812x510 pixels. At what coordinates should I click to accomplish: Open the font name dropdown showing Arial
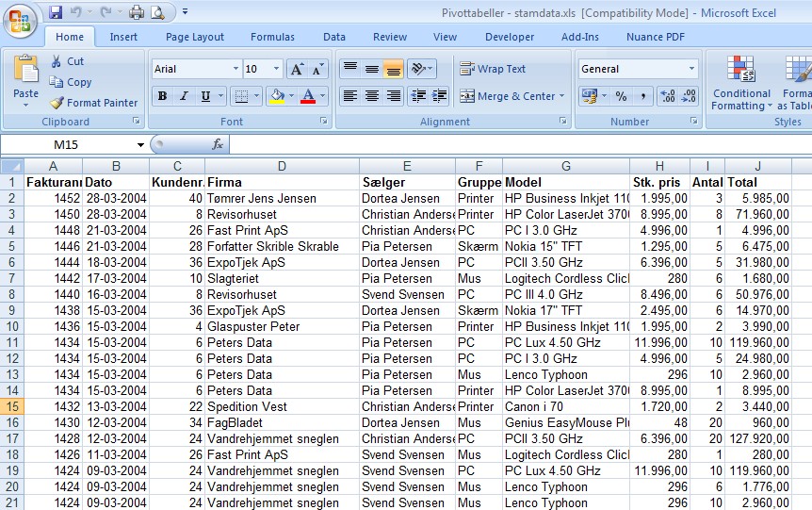pos(235,69)
